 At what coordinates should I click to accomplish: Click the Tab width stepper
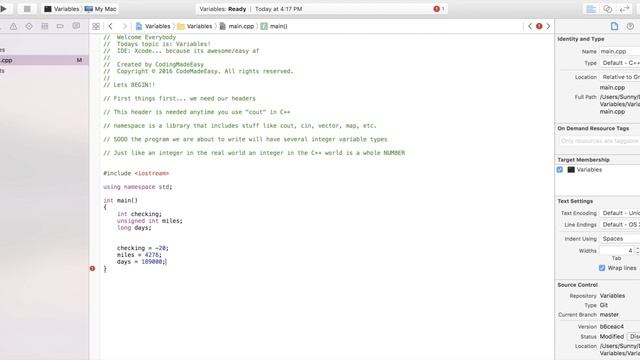[x=637, y=250]
